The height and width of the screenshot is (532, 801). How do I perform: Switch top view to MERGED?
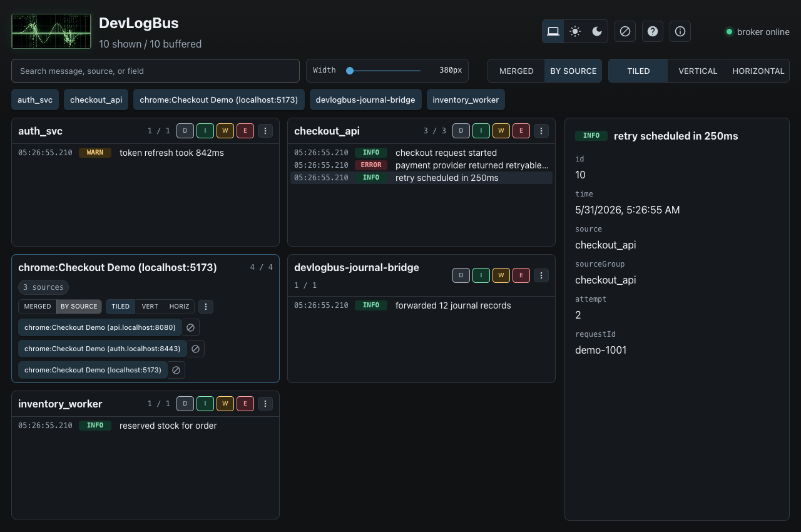pyautogui.click(x=516, y=71)
